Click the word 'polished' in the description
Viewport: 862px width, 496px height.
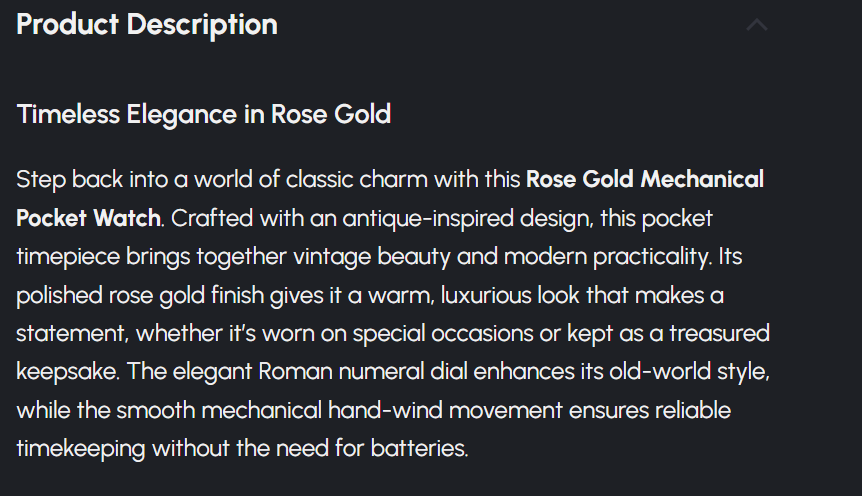[58, 295]
